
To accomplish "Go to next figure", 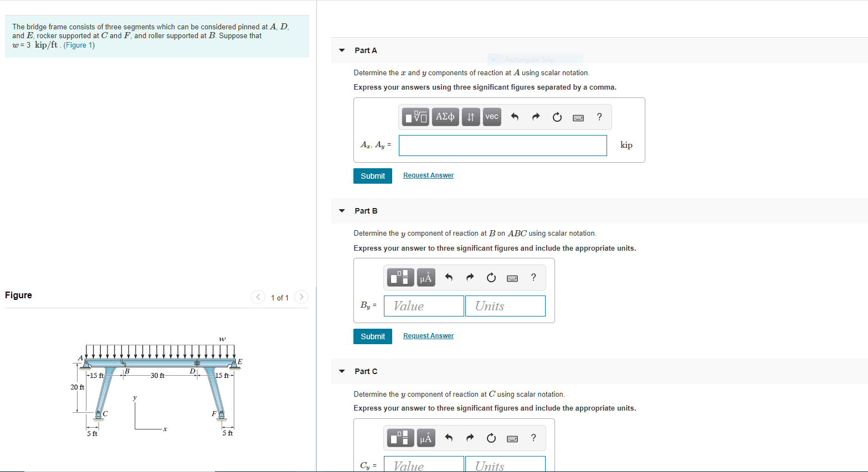I will [x=301, y=297].
